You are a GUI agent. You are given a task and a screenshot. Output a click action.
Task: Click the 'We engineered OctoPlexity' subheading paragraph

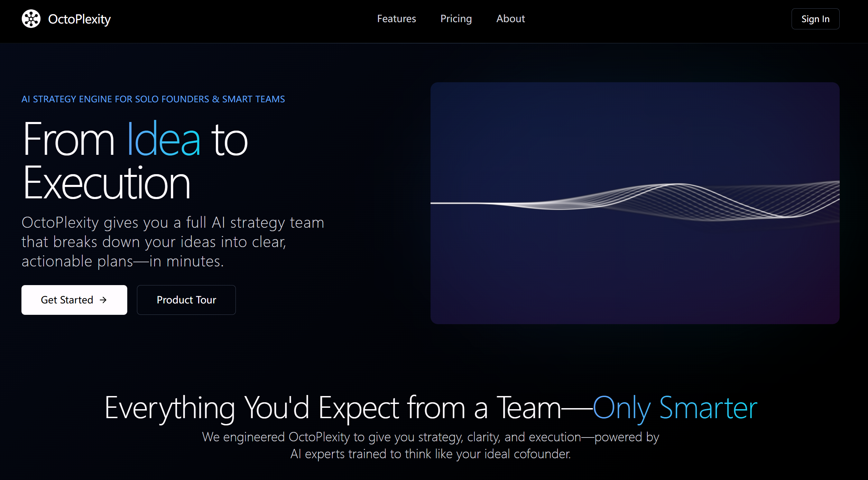pos(430,437)
